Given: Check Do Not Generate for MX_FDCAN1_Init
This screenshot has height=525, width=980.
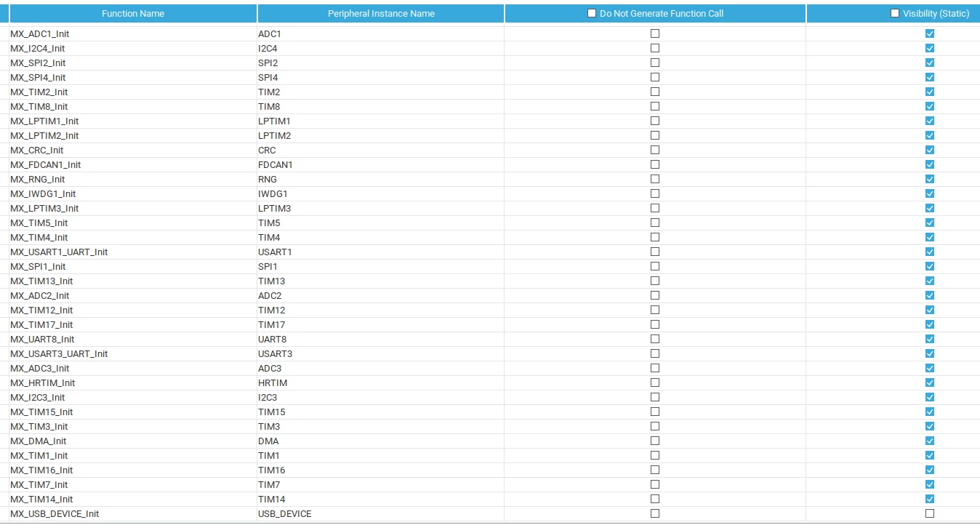Looking at the screenshot, I should (655, 164).
